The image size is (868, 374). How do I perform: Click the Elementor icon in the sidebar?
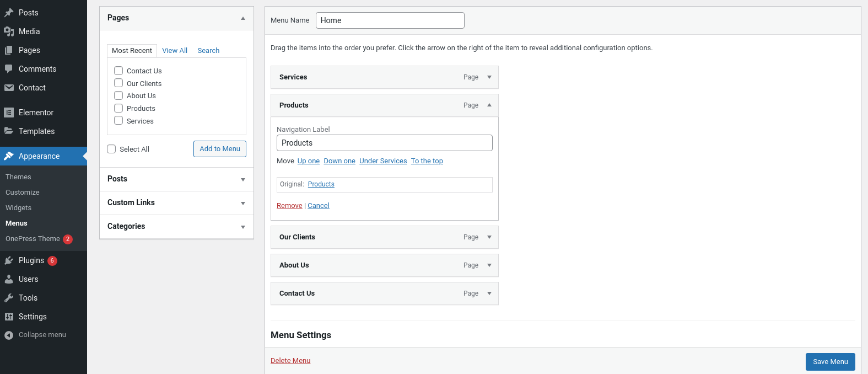pos(9,113)
